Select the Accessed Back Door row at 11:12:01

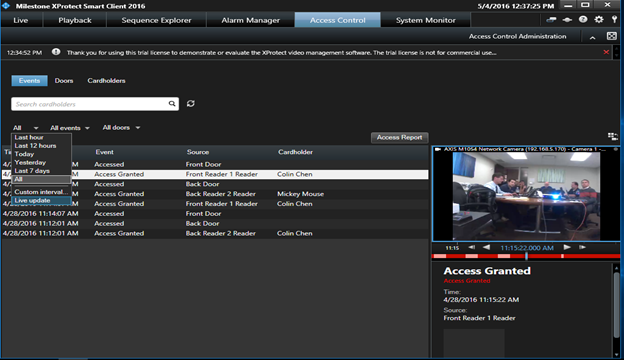pyautogui.click(x=215, y=224)
